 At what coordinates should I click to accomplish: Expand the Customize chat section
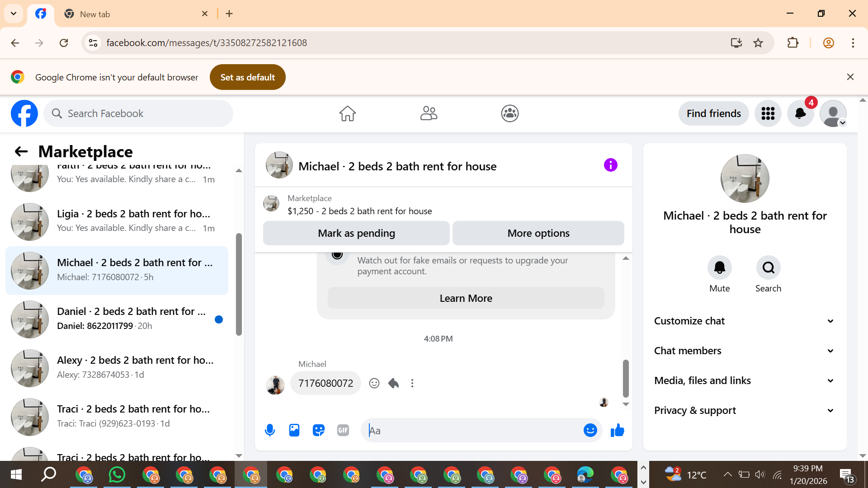tap(745, 321)
